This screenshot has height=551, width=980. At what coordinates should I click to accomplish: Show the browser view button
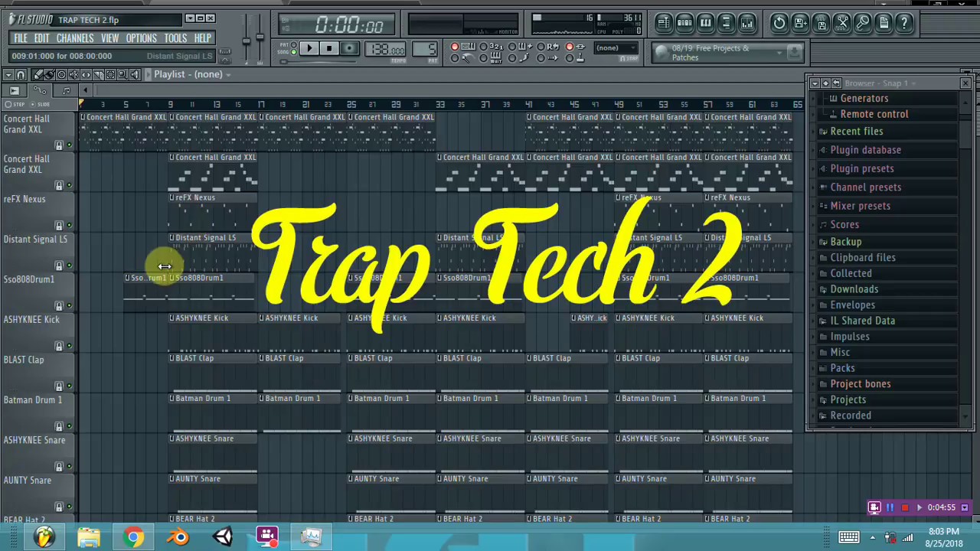[x=726, y=23]
